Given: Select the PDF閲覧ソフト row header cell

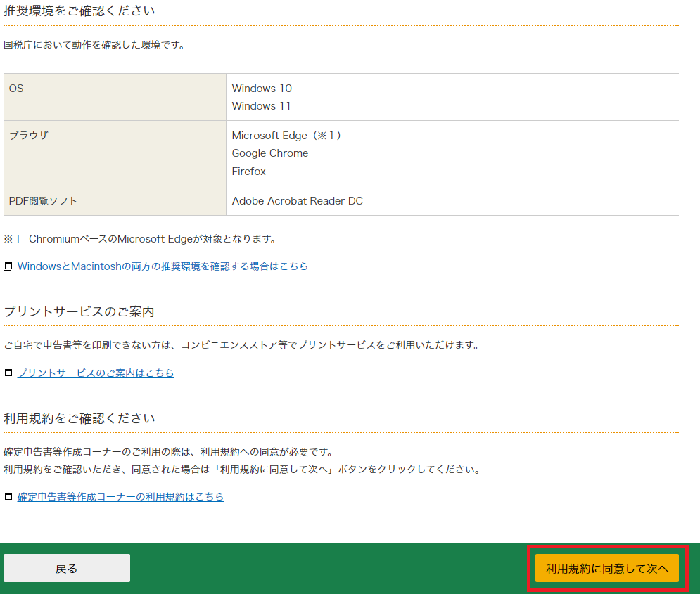Looking at the screenshot, I should click(114, 201).
